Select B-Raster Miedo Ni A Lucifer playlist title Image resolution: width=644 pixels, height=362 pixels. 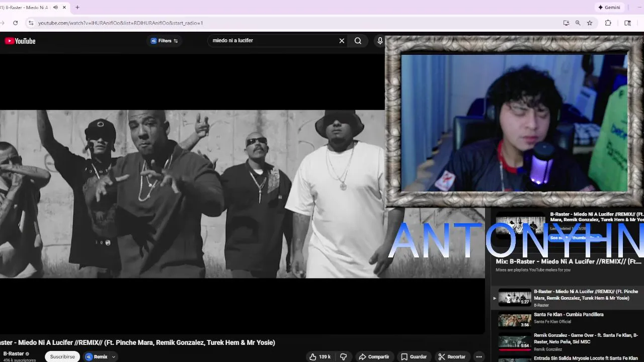(586, 295)
